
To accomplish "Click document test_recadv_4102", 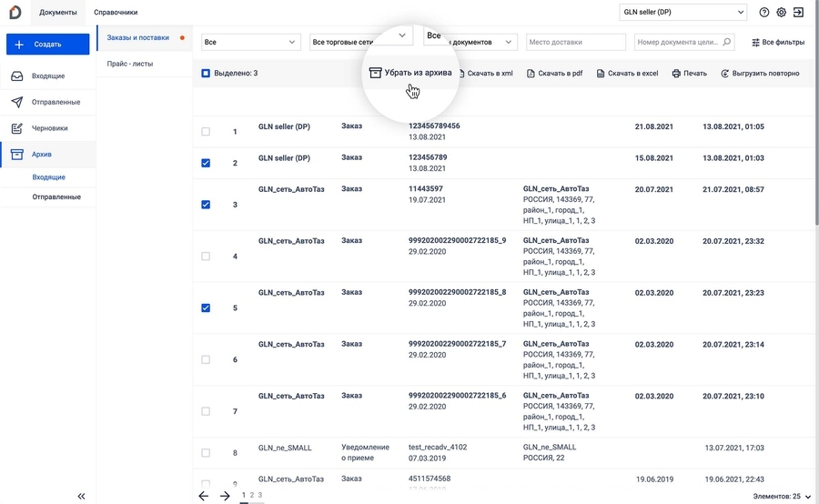I will [438, 447].
